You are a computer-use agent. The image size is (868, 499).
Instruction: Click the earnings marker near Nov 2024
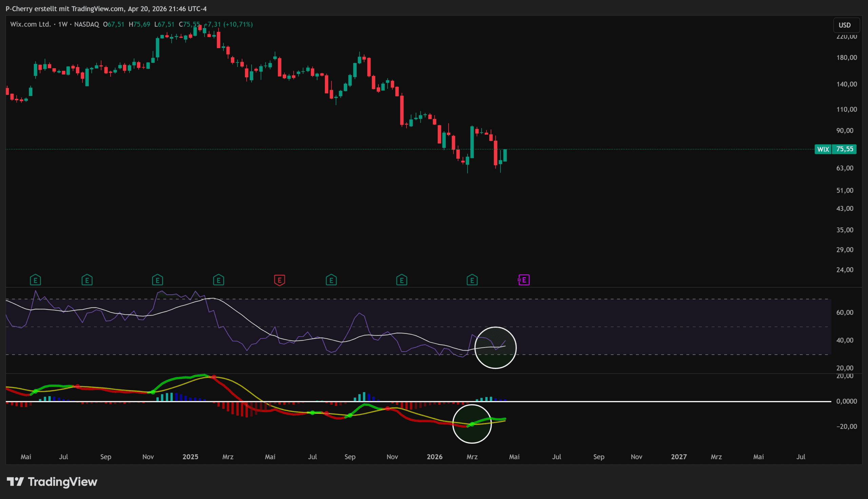pos(157,280)
